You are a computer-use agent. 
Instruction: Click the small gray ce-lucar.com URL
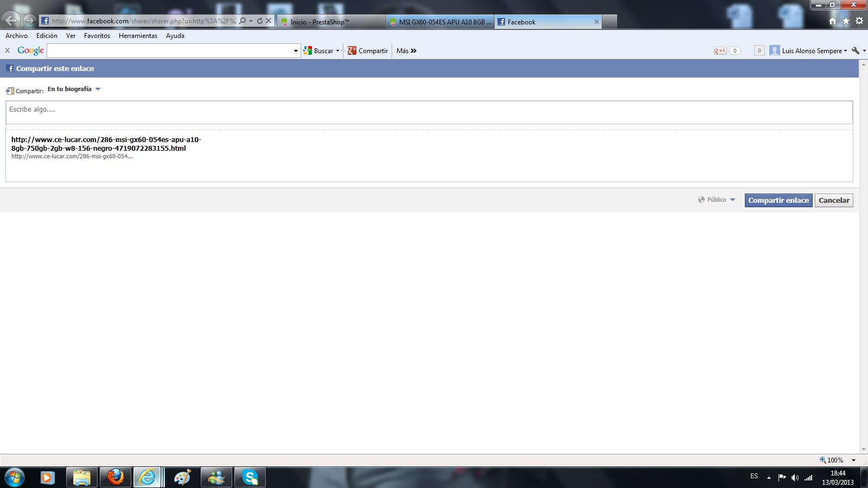click(x=72, y=156)
